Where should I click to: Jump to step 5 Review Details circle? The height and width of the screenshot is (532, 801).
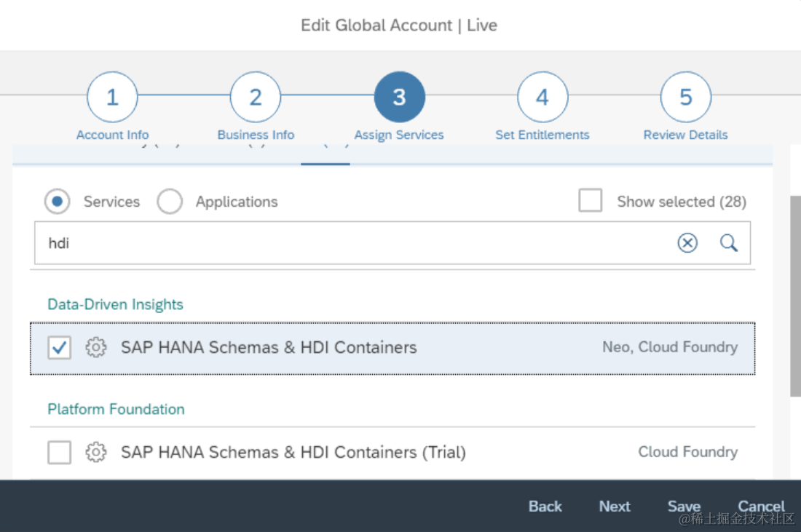click(x=686, y=98)
